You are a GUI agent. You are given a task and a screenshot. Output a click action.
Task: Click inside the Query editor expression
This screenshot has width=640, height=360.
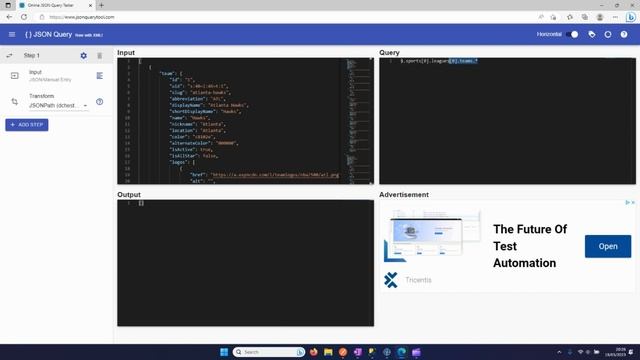click(438, 61)
